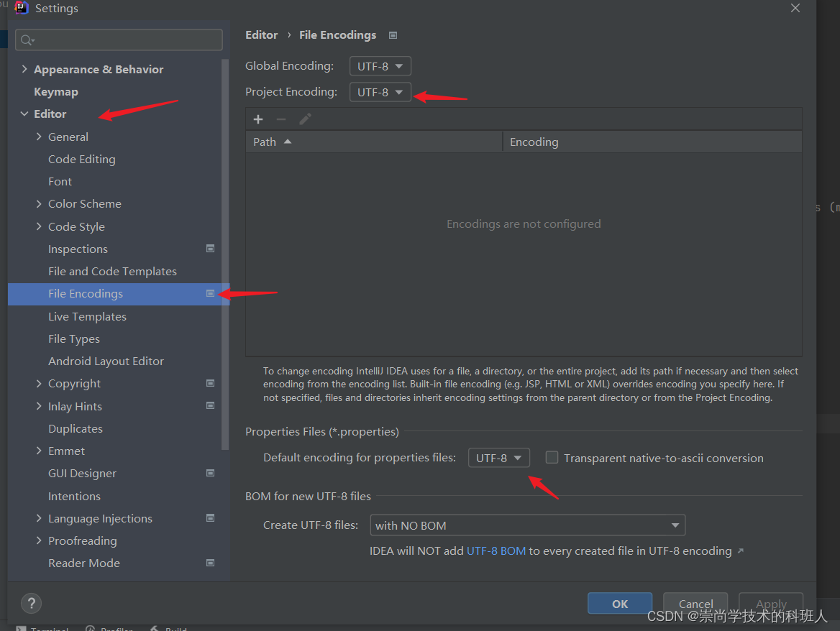Click the project icon beside File Encodings row
The height and width of the screenshot is (631, 840).
211,293
